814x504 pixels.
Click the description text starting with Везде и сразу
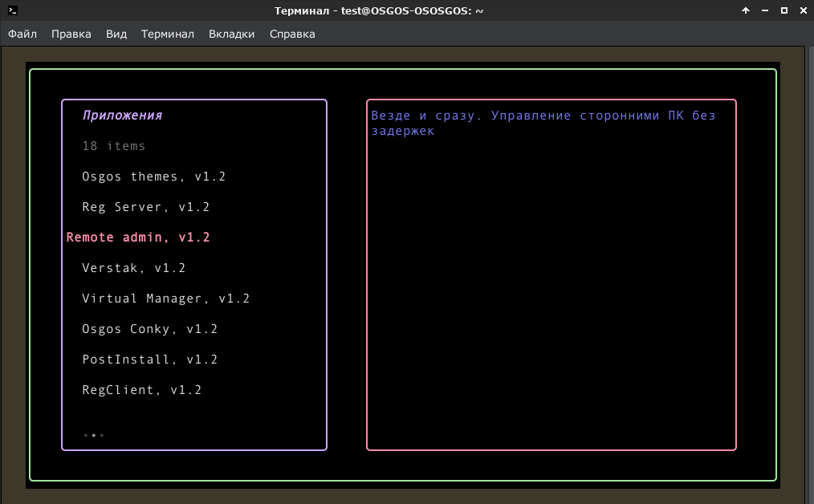543,123
